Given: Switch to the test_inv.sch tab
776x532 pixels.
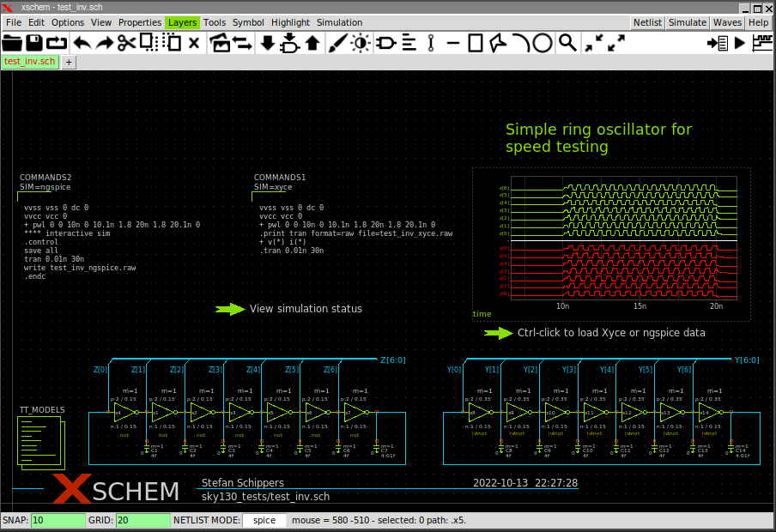Looking at the screenshot, I should tap(30, 61).
